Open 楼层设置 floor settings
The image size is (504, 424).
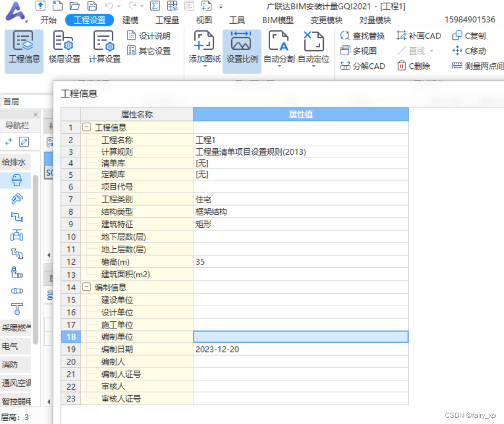coord(64,47)
